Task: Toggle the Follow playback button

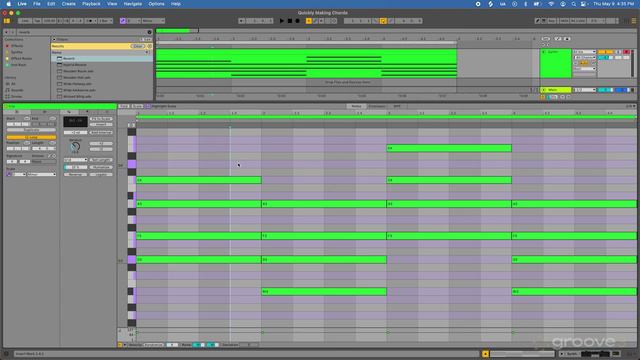Action: pyautogui.click(x=242, y=21)
